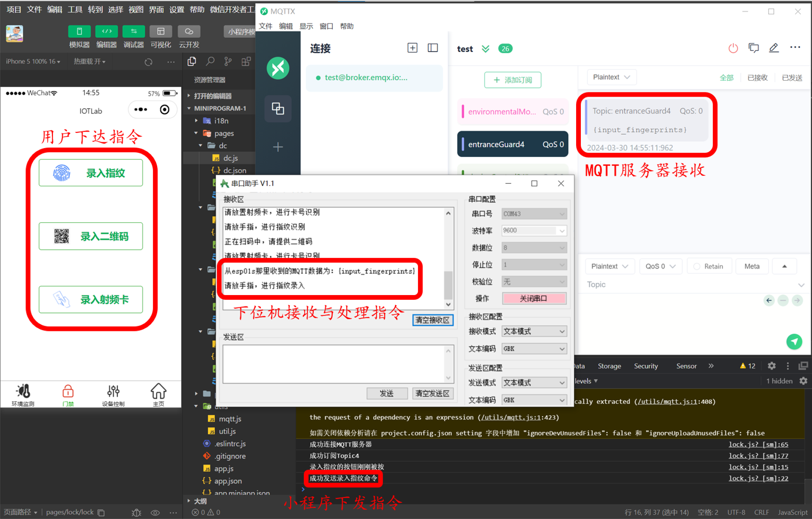Viewport: 812px width, 519px height.
Task: Open the QoS 0 dropdown
Action: (x=661, y=266)
